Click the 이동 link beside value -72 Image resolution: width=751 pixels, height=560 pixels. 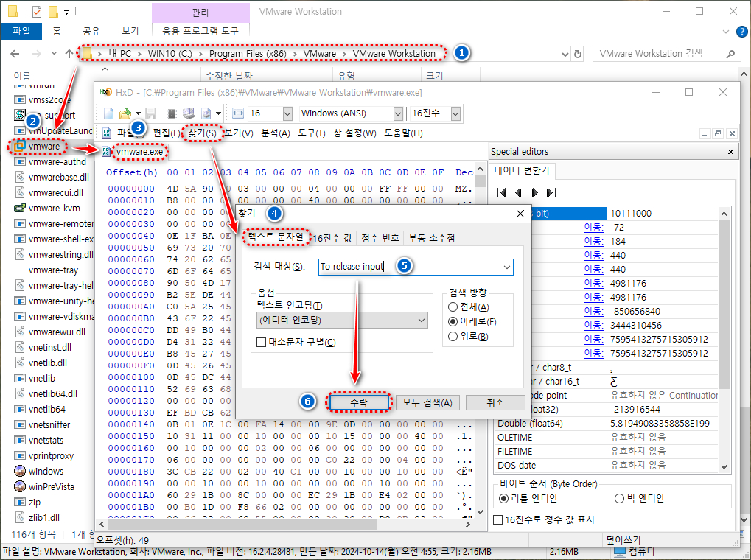[593, 228]
